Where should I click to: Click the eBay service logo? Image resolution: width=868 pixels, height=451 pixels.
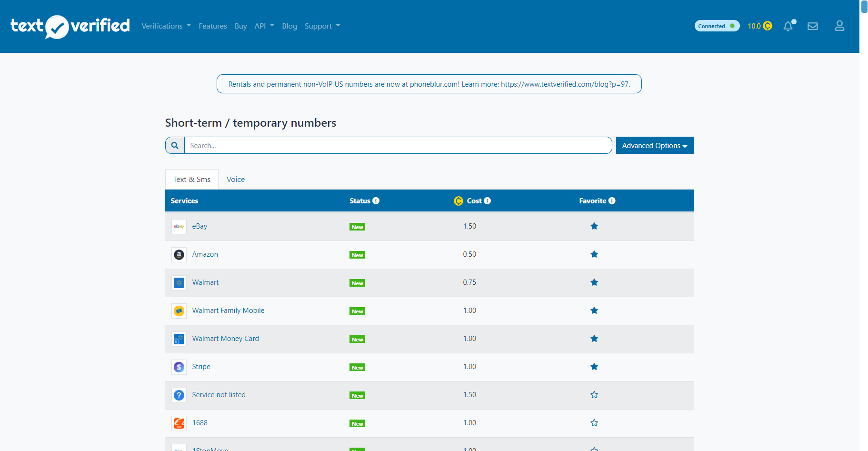pos(179,226)
